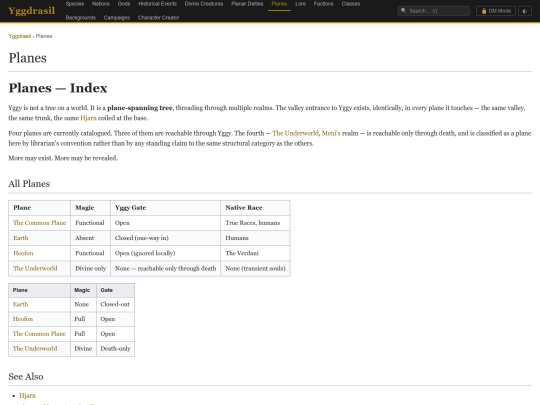Open The Underworld in second table
This screenshot has height=405, width=540.
[35, 349]
